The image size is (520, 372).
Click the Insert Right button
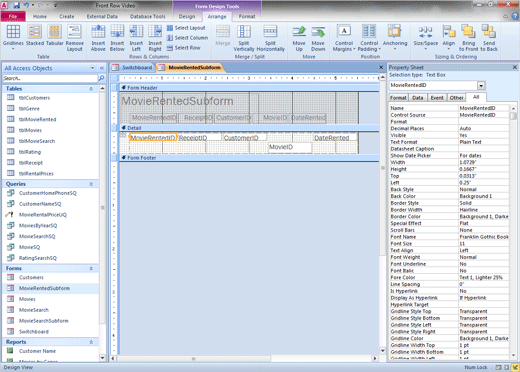(x=155, y=38)
